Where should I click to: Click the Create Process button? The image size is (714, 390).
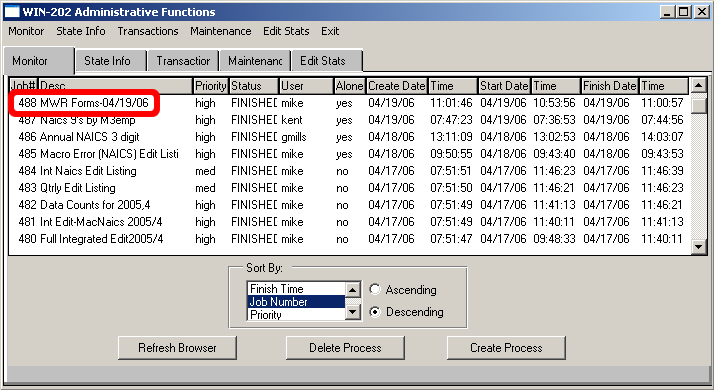[x=506, y=348]
